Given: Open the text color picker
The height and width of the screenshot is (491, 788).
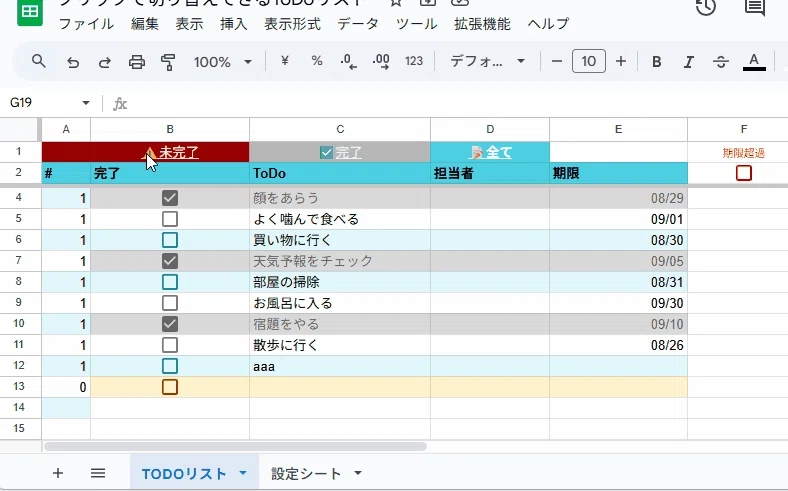Looking at the screenshot, I should tap(754, 62).
